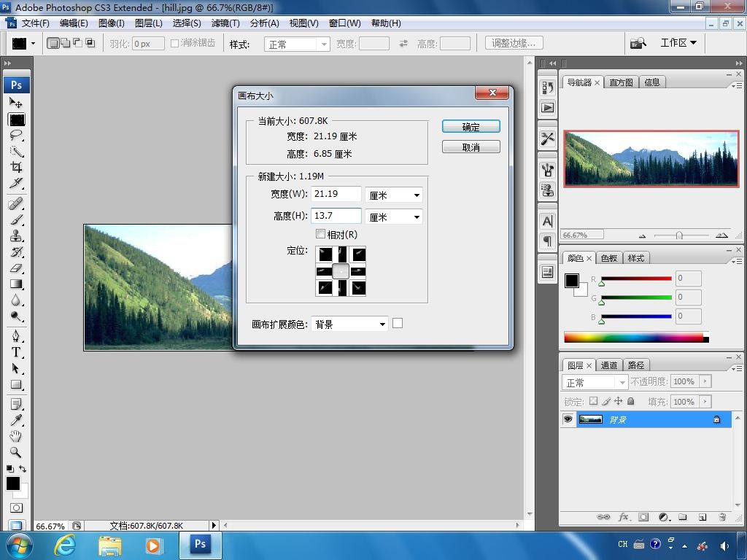
Task: Expand the layer blend mode 正常 dropdown
Action: coord(595,382)
